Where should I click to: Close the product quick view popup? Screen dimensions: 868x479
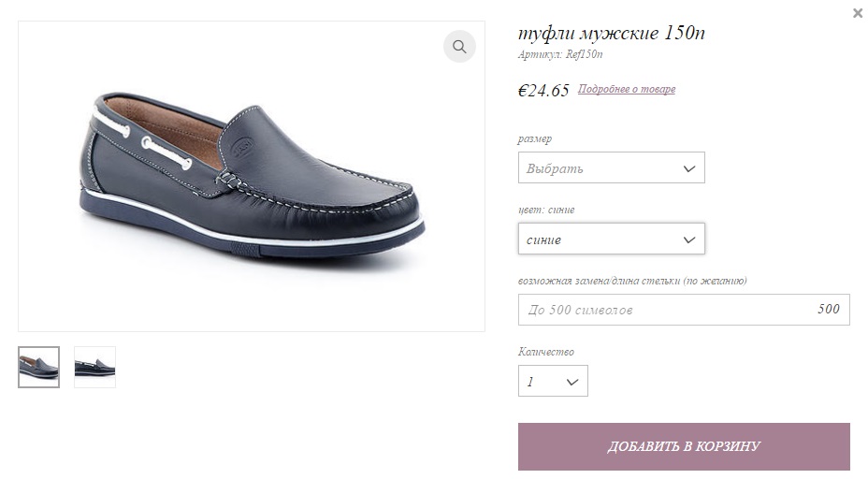click(858, 13)
